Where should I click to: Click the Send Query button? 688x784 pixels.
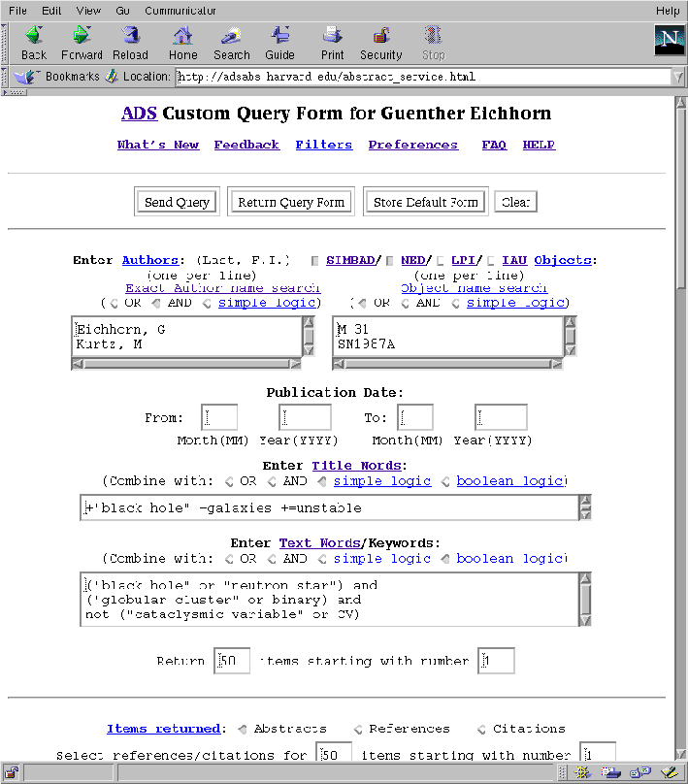(177, 202)
